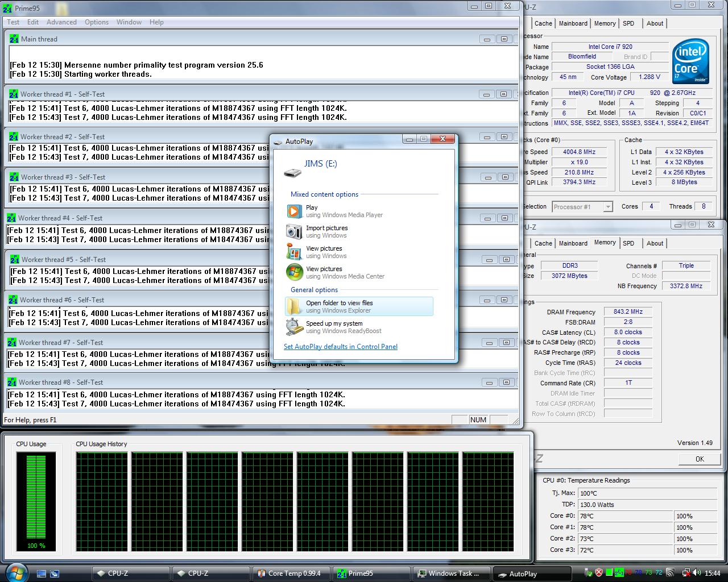Viewport: 728px width, 582px height.
Task: Click Windows Task Manager taskbar button
Action: 452,573
